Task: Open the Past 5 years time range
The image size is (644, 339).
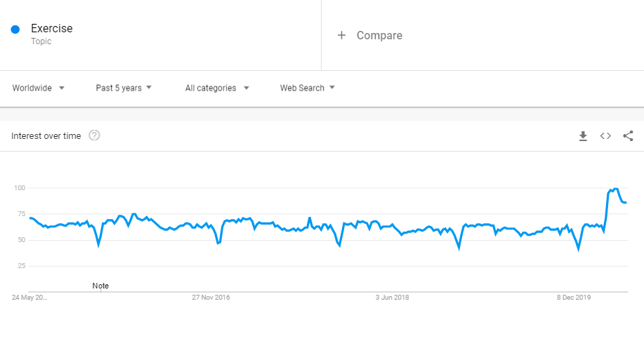Action: 124,88
